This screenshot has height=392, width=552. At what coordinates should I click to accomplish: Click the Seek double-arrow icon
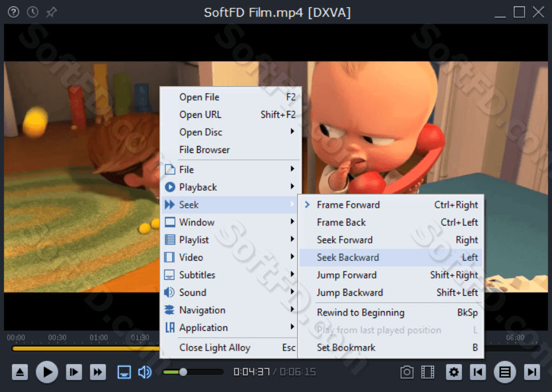[170, 205]
